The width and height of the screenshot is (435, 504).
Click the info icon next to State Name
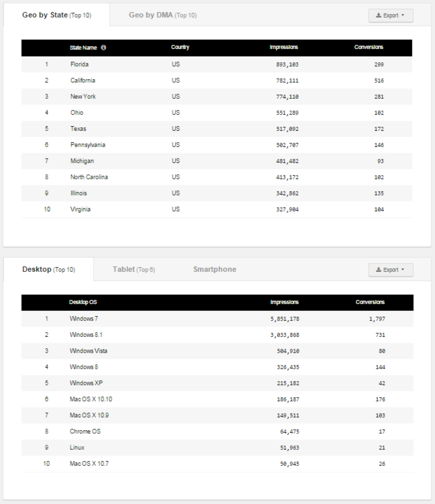(103, 47)
